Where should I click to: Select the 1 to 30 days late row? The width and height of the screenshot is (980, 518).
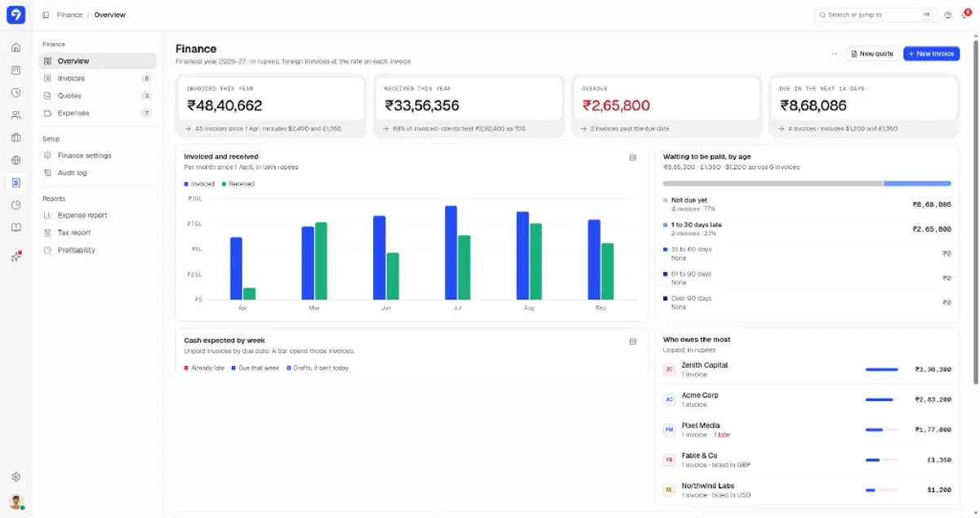pos(807,229)
